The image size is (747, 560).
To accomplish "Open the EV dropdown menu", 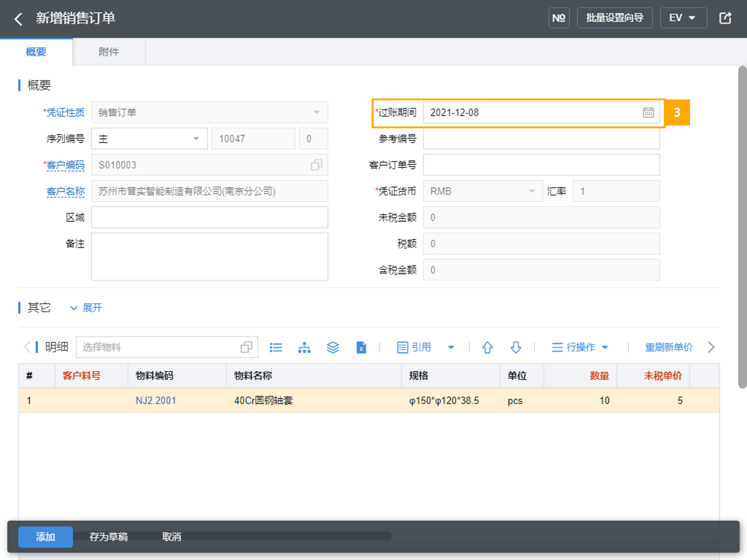I will point(684,18).
